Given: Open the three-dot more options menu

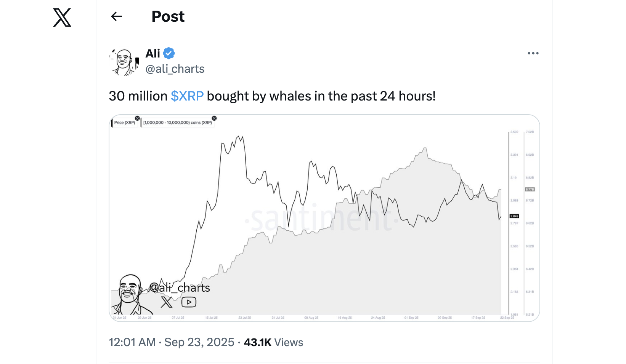Looking at the screenshot, I should point(533,53).
